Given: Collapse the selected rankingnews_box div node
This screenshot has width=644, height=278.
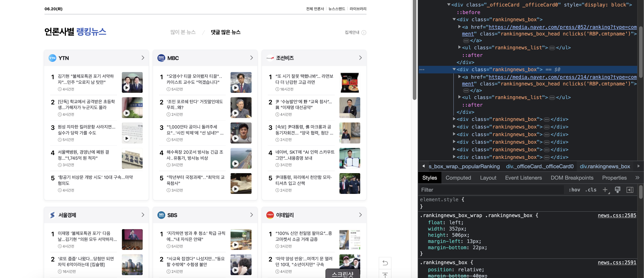Looking at the screenshot, I should (x=454, y=69).
